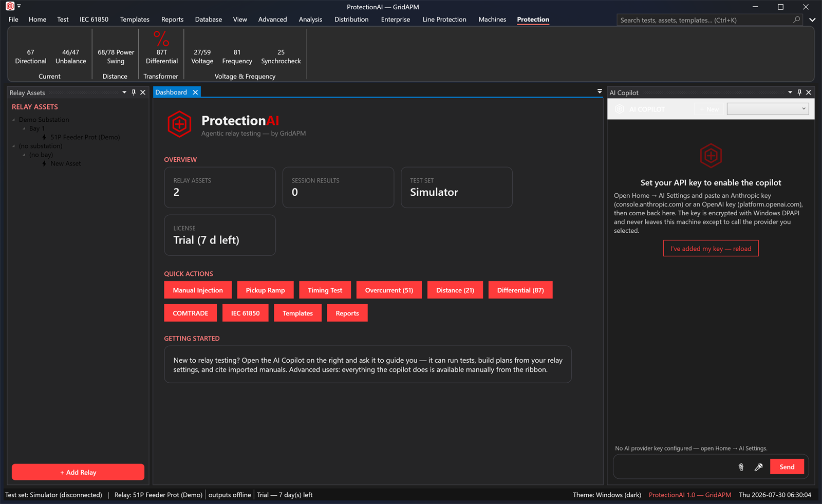Expand the ribbon collapse chevron
The width and height of the screenshot is (822, 504).
coord(812,20)
